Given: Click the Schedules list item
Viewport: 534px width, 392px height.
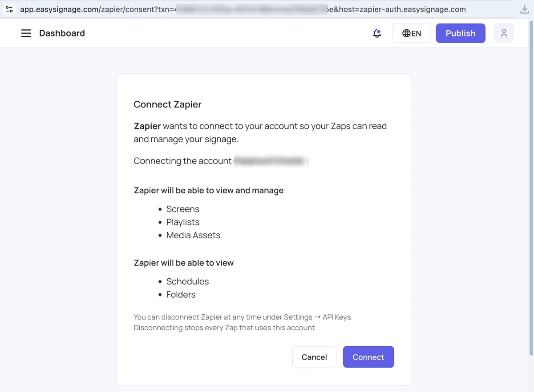Looking at the screenshot, I should coord(187,281).
